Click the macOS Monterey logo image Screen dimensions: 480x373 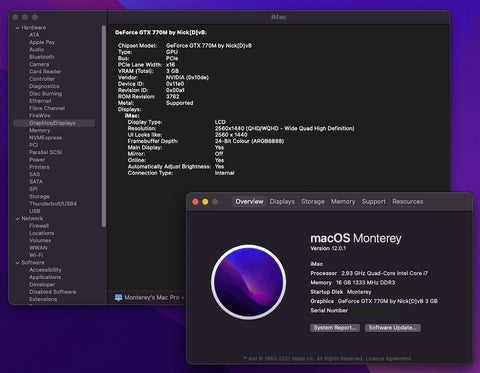(x=249, y=282)
